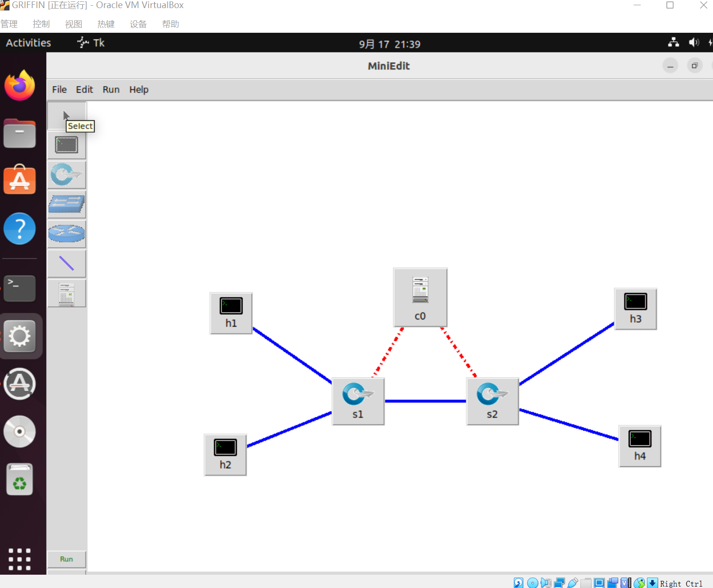Screen dimensions: 713x588
Task: Click VirtualBox optical drive status icon
Action: 533,583
